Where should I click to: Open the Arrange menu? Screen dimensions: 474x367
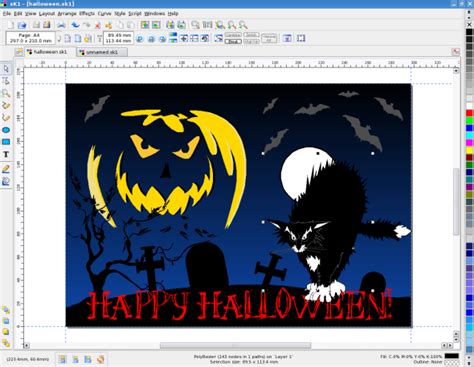pyautogui.click(x=67, y=14)
